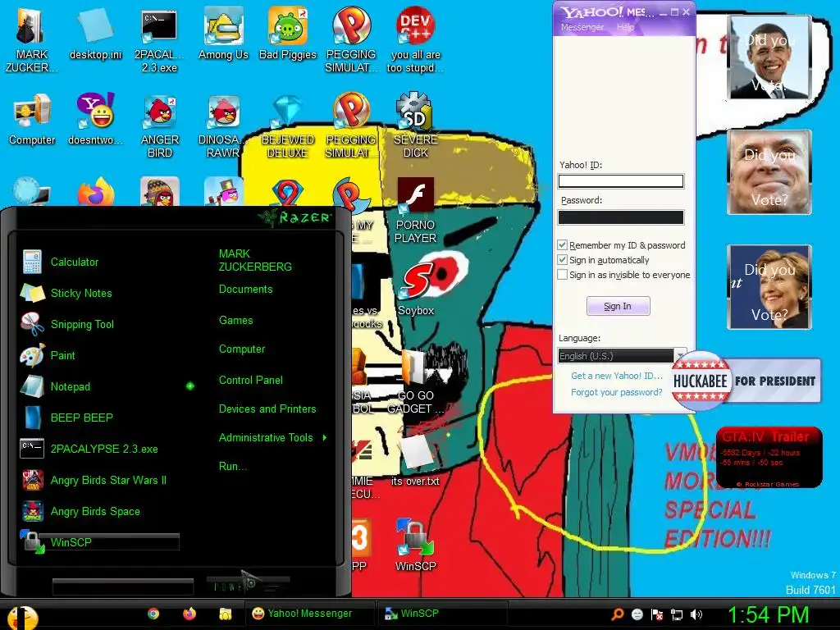Open BEJEWED DELUXE desktop shortcut
Viewport: 840px width, 630px height.
pyautogui.click(x=288, y=126)
